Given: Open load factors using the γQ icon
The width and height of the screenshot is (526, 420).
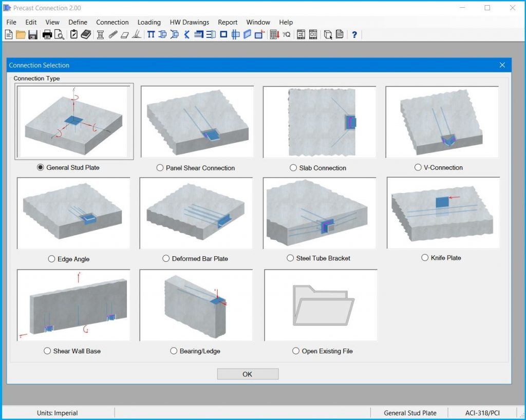Looking at the screenshot, I should point(286,34).
